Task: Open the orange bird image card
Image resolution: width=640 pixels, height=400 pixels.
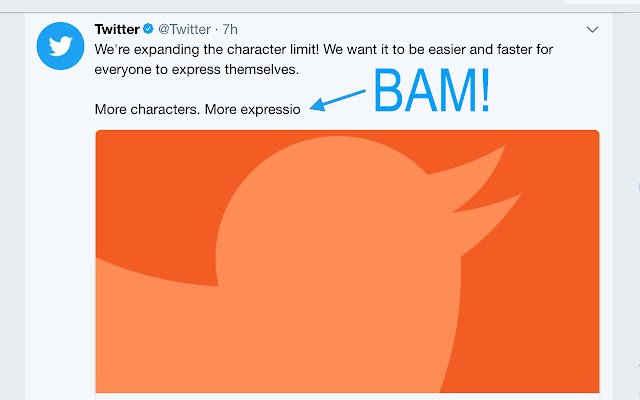Action: pos(347,261)
